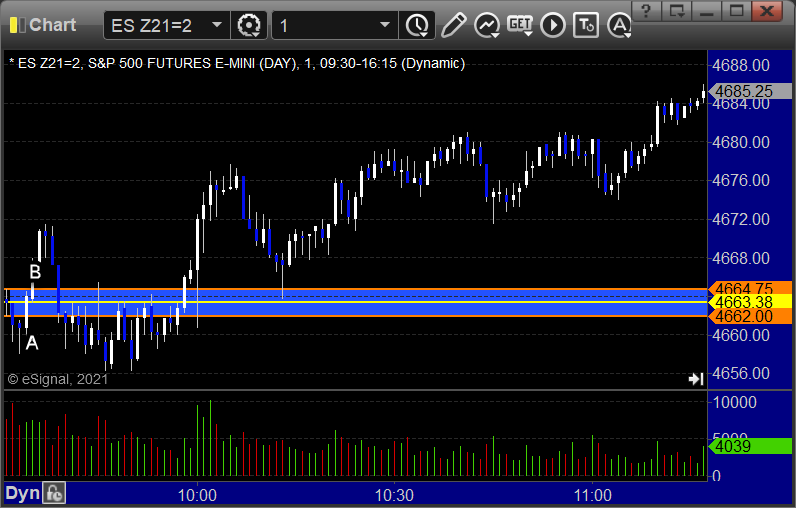Select the orange 4664.75 price label
Image resolution: width=796 pixels, height=508 pixels.
pos(750,288)
